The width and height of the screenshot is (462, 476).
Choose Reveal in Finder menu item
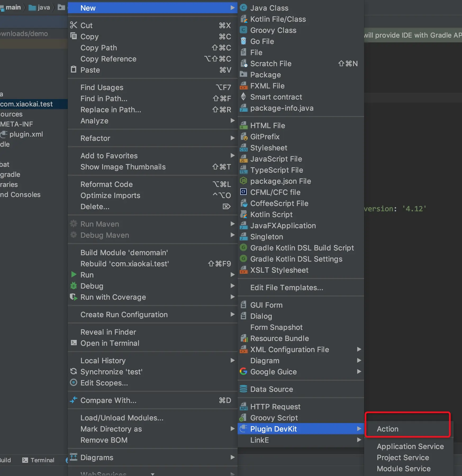[x=153, y=332]
